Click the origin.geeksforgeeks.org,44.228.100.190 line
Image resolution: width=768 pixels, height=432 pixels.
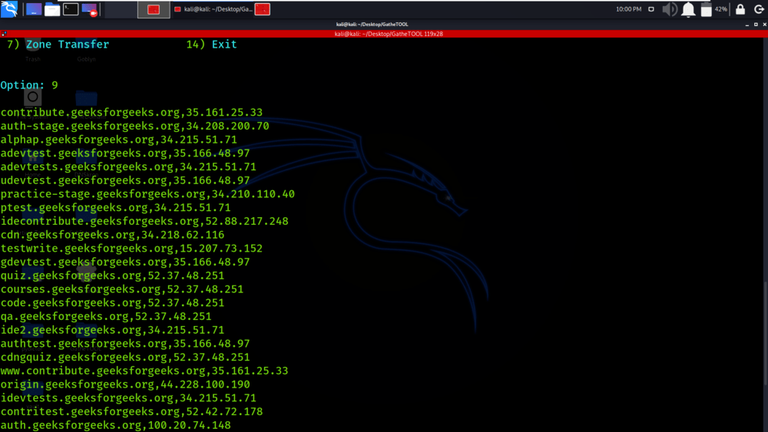pos(125,384)
